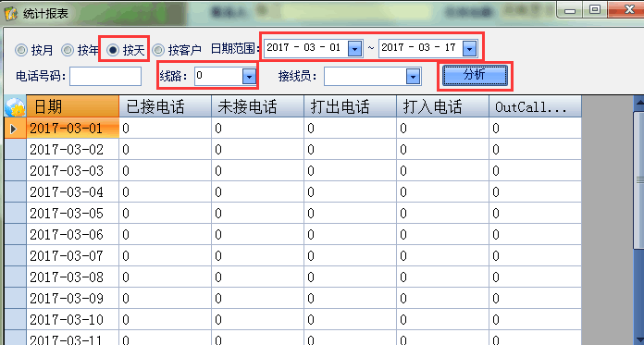Image resolution: width=644 pixels, height=345 pixels.
Task: Select the 按年 radio button
Action: pyautogui.click(x=67, y=51)
